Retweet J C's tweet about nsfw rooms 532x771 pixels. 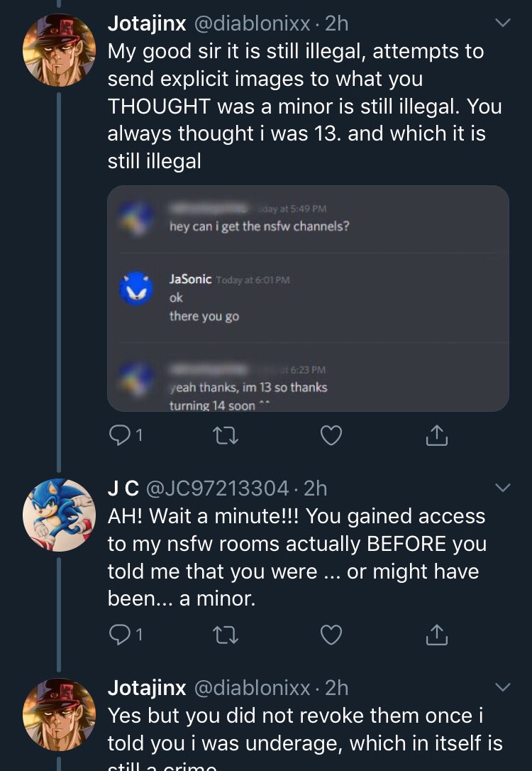tap(224, 635)
